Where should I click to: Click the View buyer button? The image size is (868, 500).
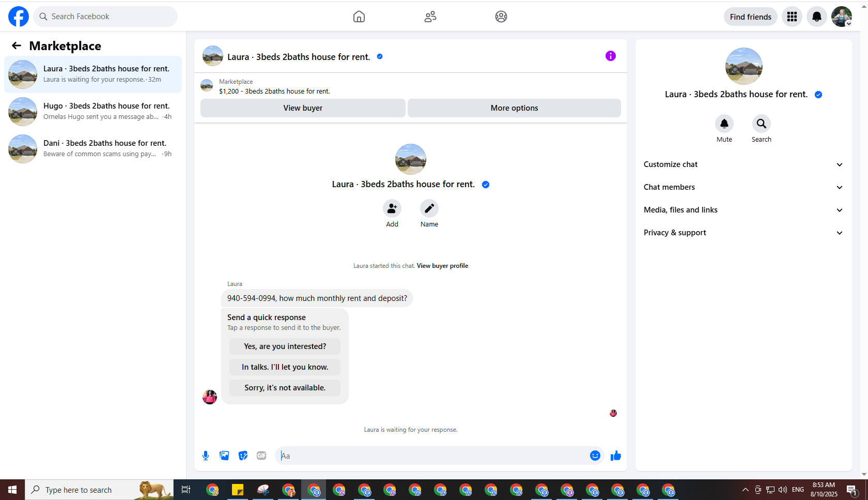point(303,108)
